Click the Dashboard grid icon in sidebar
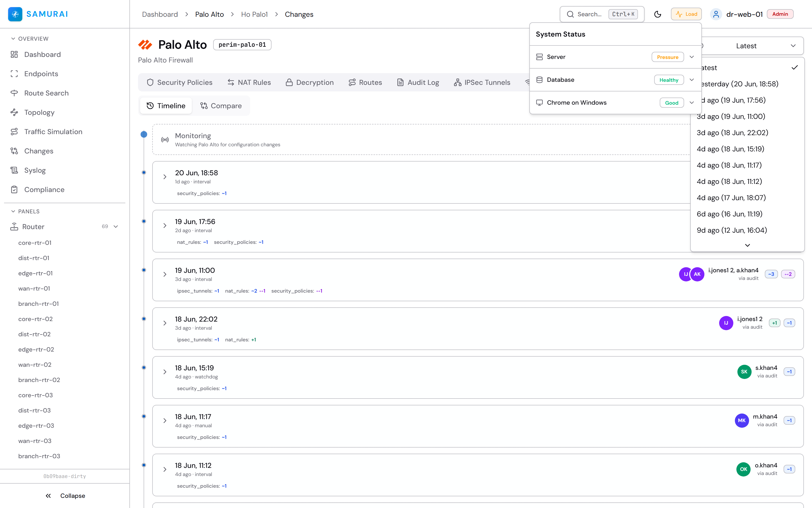The image size is (812, 508). (14, 54)
